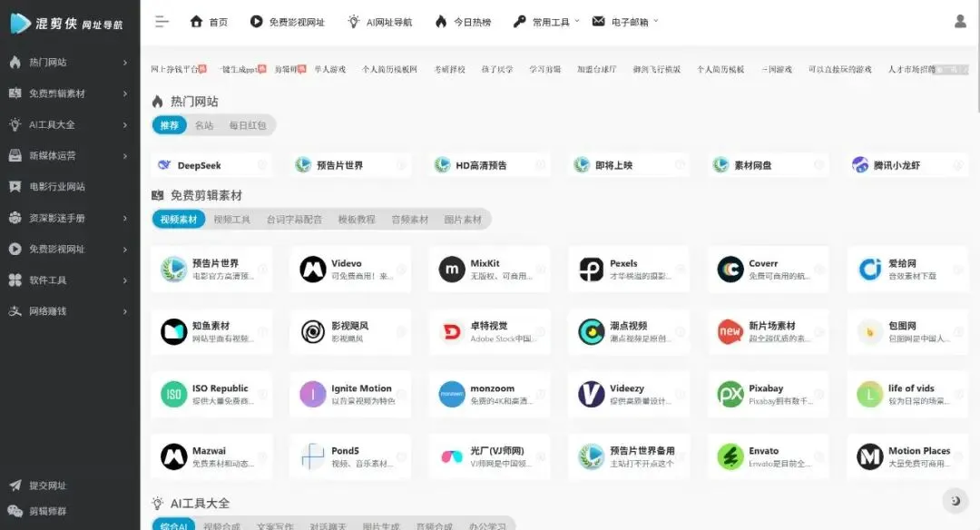Switch to the 每日红包 tab
The height and width of the screenshot is (530, 980).
[x=248, y=125]
